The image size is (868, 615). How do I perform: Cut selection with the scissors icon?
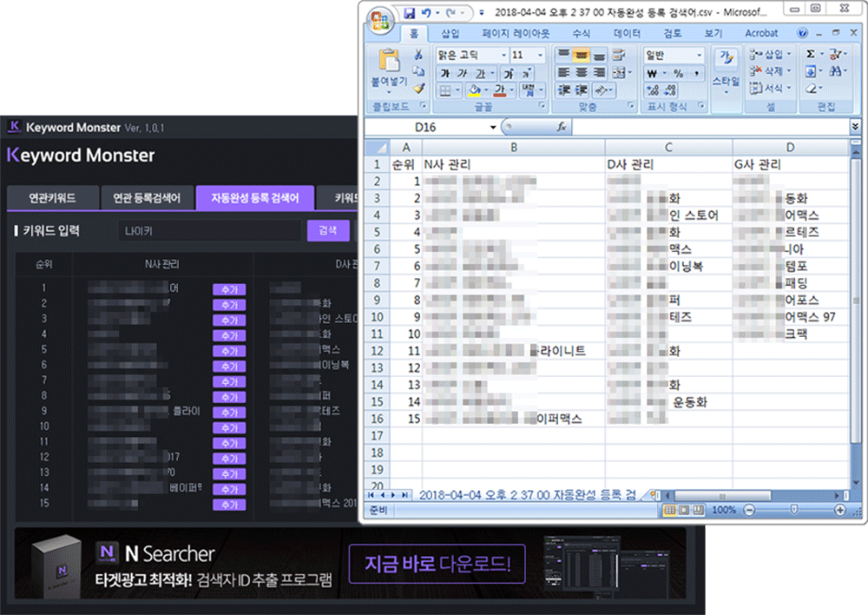pyautogui.click(x=419, y=55)
